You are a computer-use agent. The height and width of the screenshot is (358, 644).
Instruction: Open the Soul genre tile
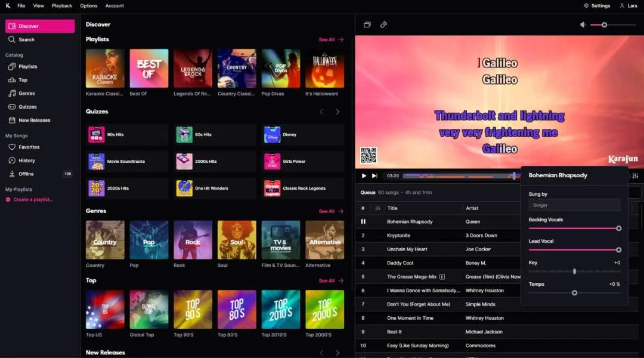(x=237, y=240)
